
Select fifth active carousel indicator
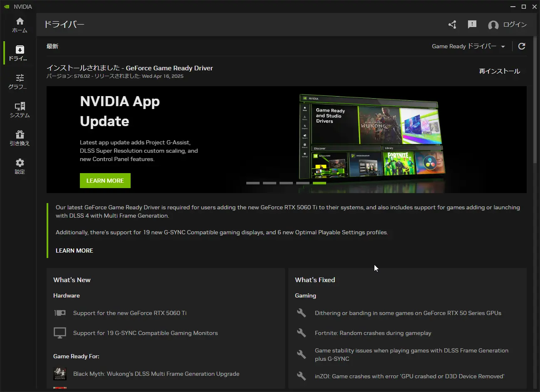[320, 183]
